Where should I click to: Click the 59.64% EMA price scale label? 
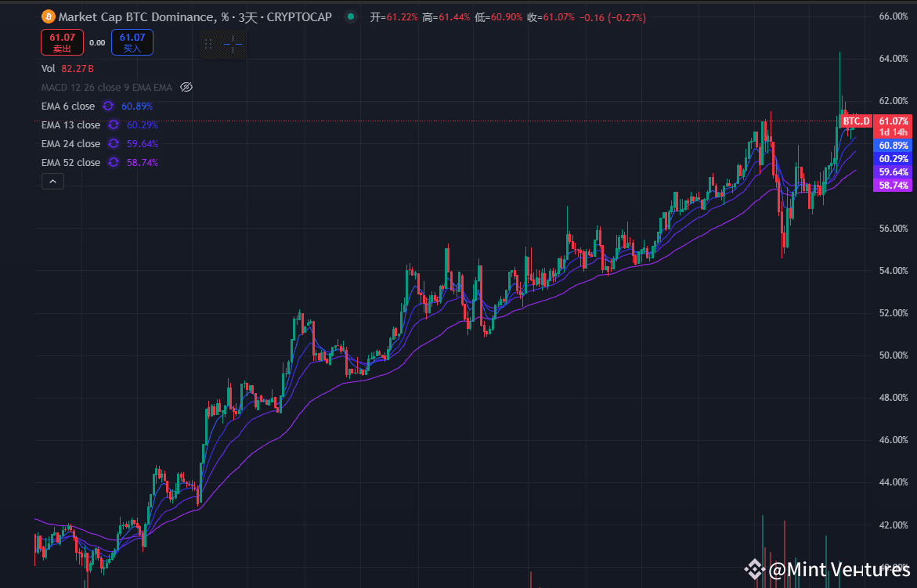point(893,171)
